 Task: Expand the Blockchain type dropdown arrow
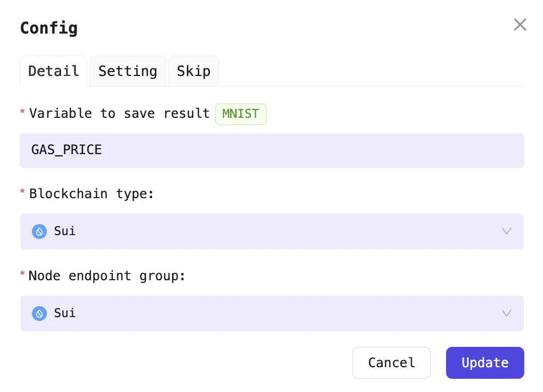pyautogui.click(x=507, y=231)
